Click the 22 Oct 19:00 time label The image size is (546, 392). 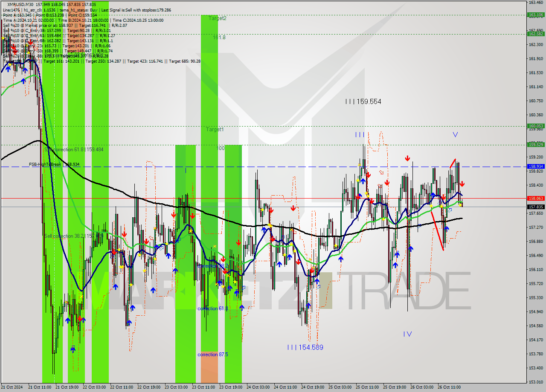coord(149,387)
